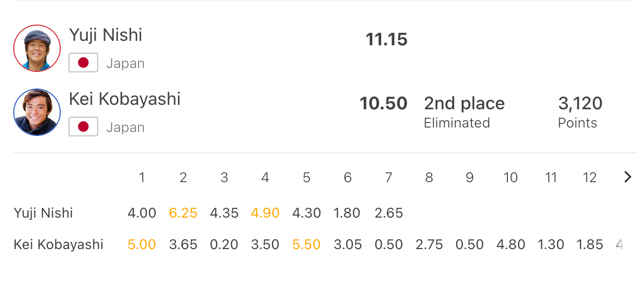Click Kei Kobayashi's profile photo
The image size is (644, 287).
pos(37,112)
